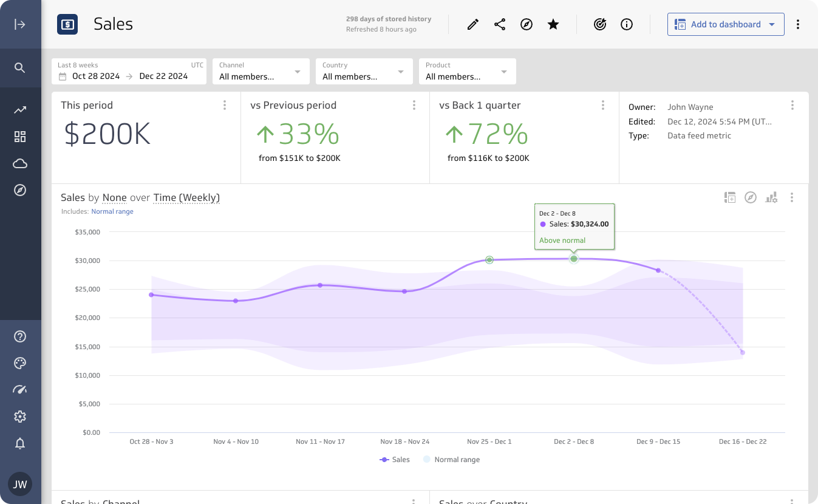Viewport: 818px width, 504px height.
Task: Click the pencil edit icon
Action: (473, 24)
